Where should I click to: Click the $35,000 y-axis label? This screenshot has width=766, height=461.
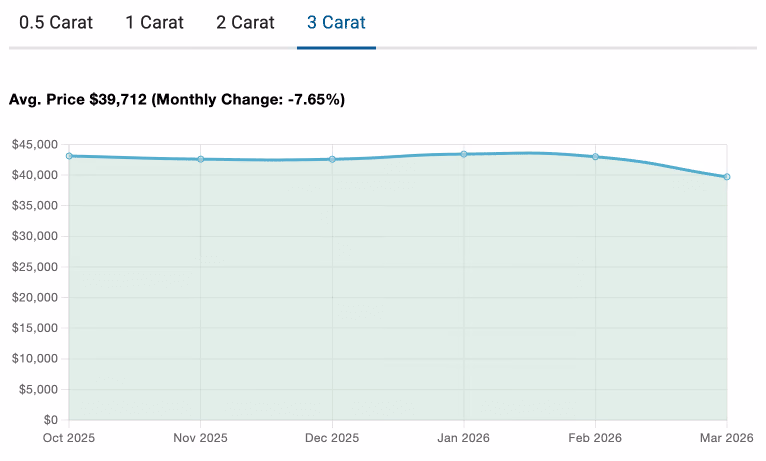(35, 206)
